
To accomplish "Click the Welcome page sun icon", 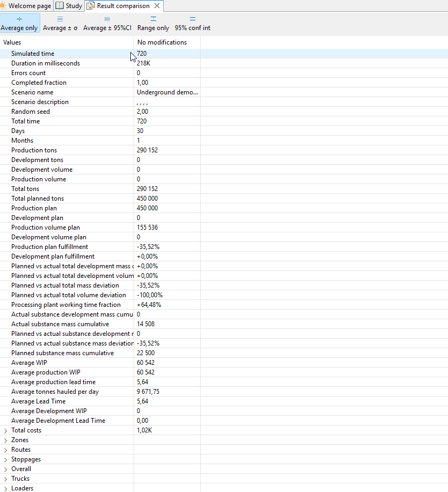I will pyautogui.click(x=3, y=6).
